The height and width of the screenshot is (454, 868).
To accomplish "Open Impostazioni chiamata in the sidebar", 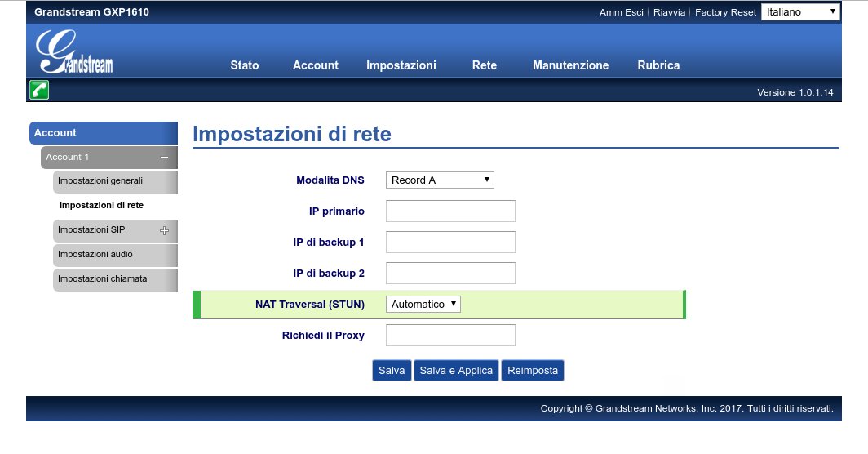I will pos(115,279).
